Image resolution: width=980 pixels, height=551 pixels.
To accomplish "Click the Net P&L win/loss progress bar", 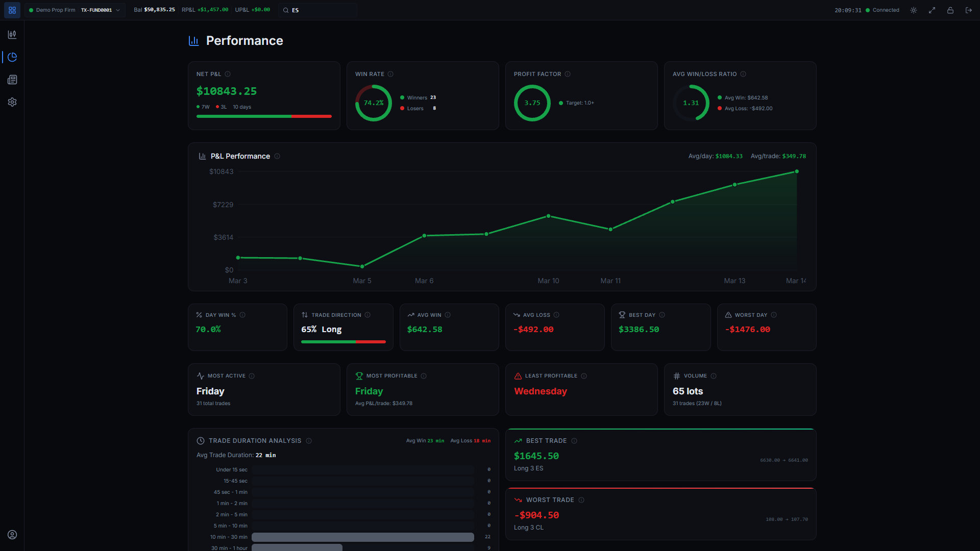I will (264, 116).
